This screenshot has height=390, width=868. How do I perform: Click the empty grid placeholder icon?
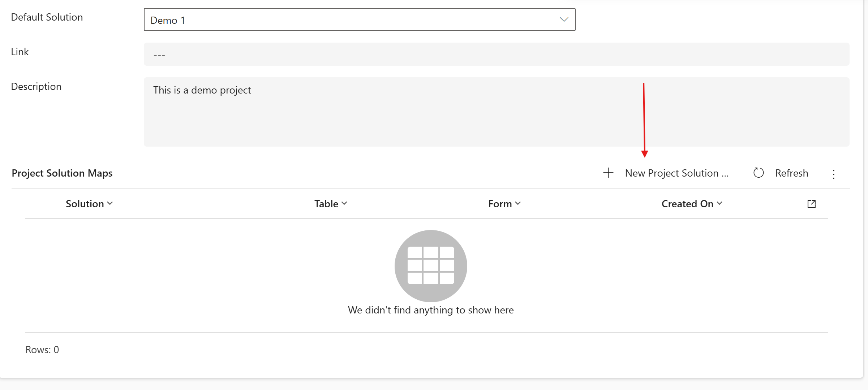coord(430,266)
